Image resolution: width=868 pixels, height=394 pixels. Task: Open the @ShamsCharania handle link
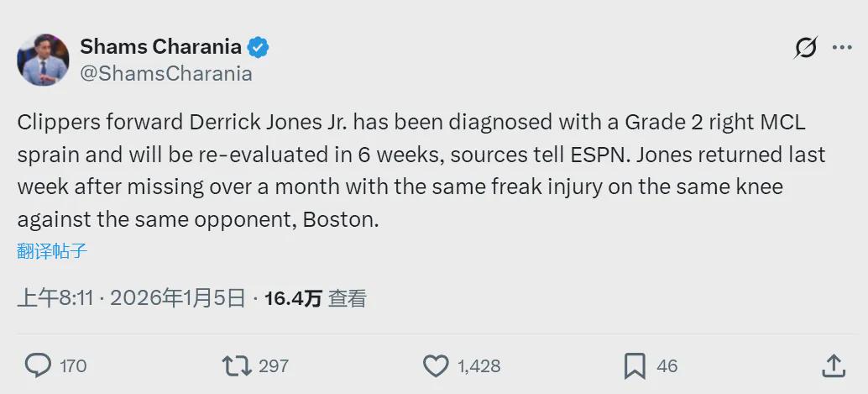[166, 73]
